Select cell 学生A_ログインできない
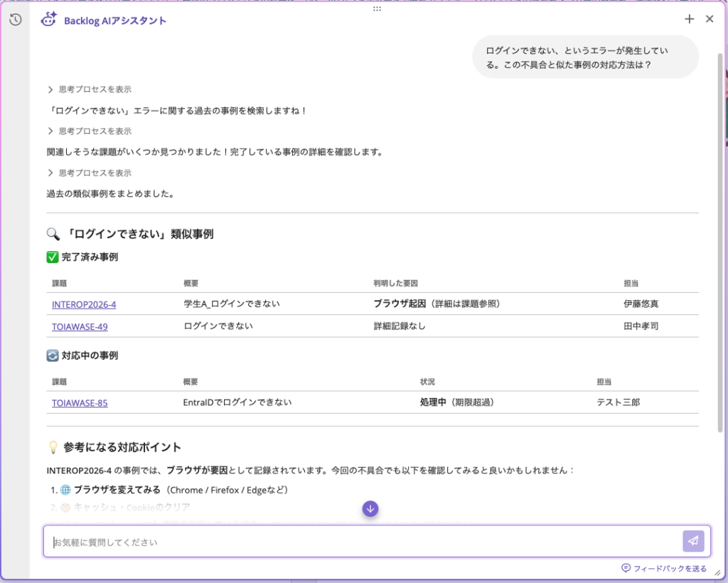Viewport: 728px width, 583px height. [232, 304]
